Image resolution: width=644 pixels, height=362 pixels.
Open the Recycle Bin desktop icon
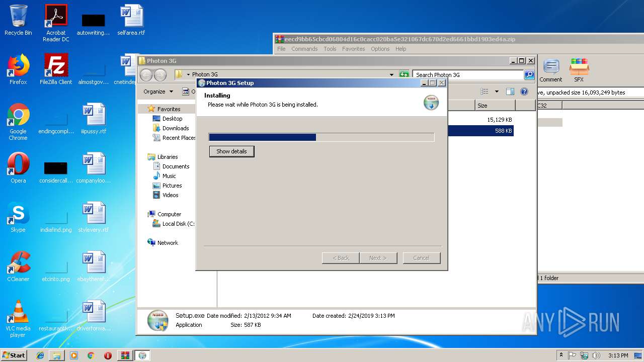pyautogui.click(x=18, y=21)
